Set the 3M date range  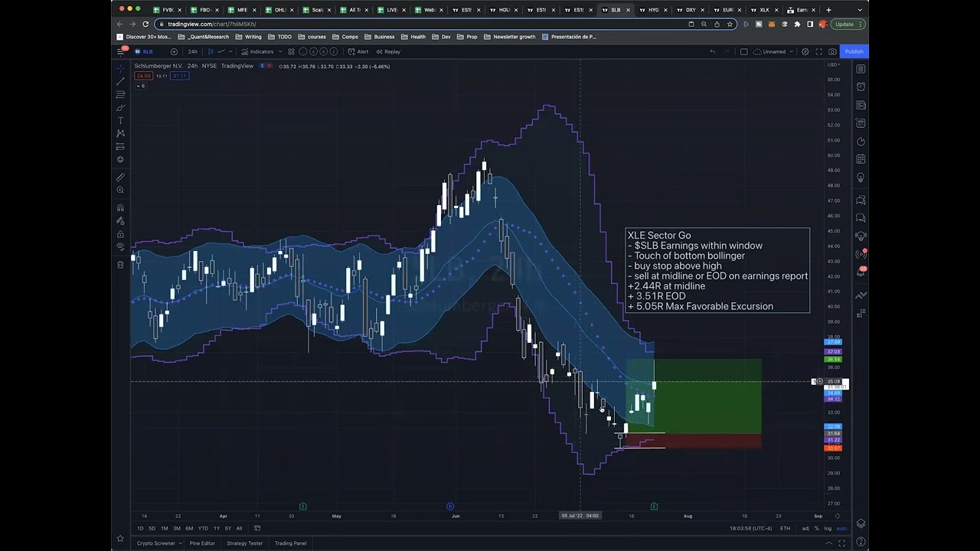[x=177, y=528]
